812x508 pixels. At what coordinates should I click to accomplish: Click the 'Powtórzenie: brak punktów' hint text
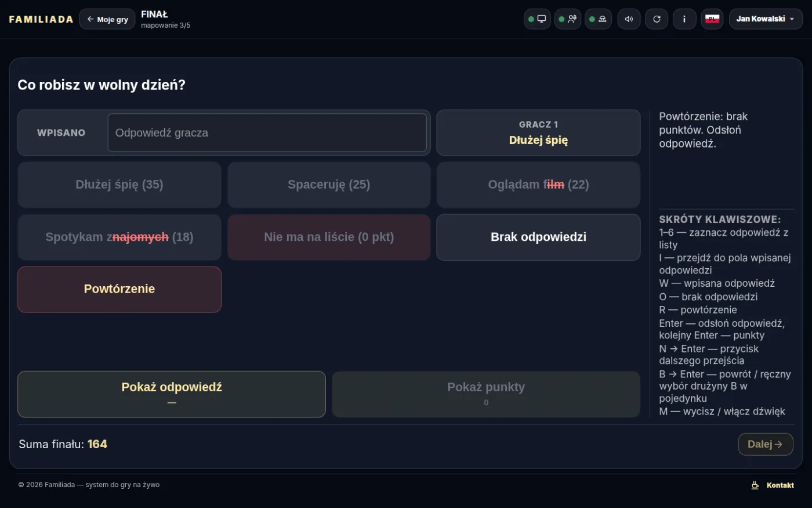pos(704,130)
